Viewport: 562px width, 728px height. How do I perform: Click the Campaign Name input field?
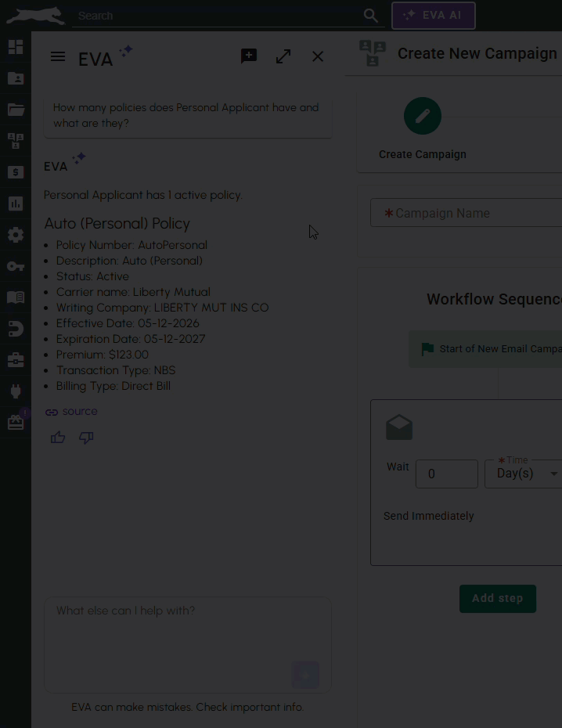[466, 213]
